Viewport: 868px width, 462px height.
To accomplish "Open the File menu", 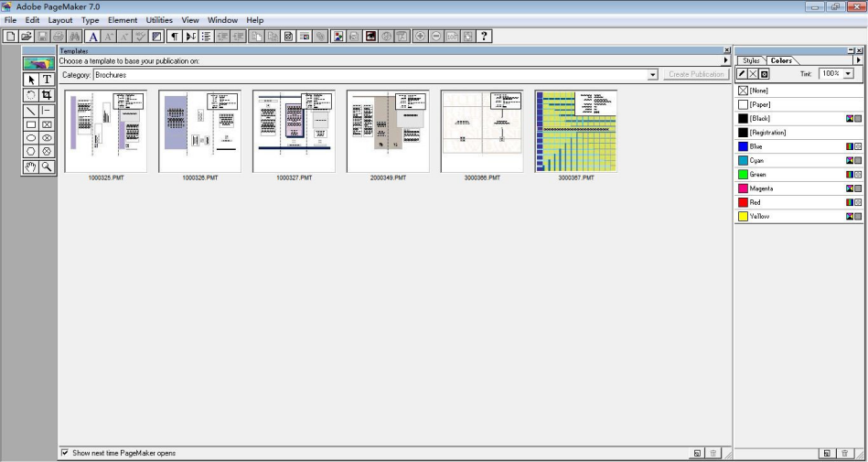I will (x=10, y=20).
